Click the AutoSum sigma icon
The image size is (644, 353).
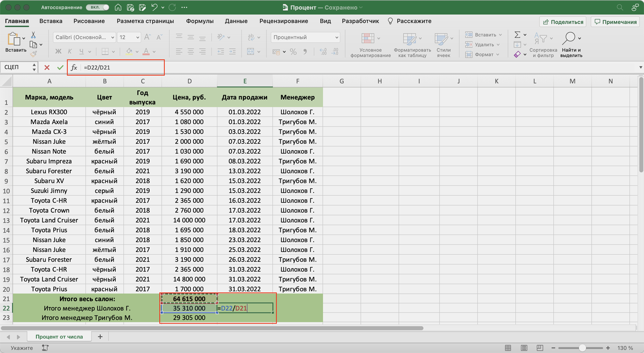pyautogui.click(x=517, y=35)
